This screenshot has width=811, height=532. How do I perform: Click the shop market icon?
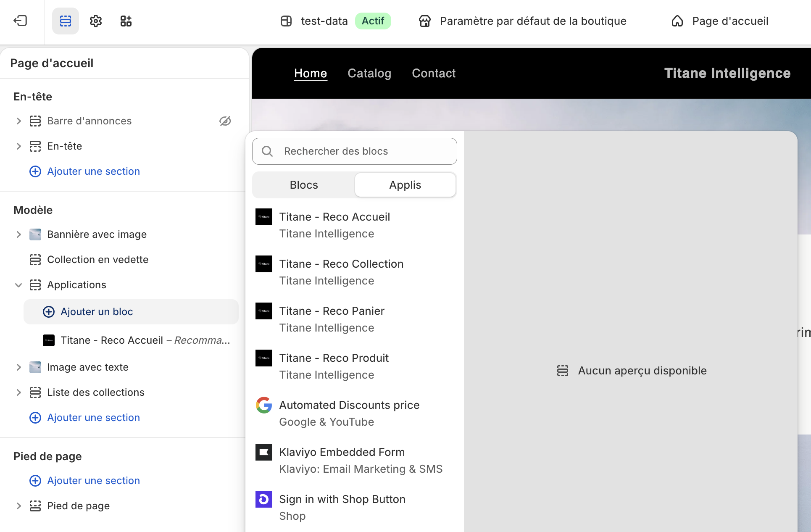425,21
